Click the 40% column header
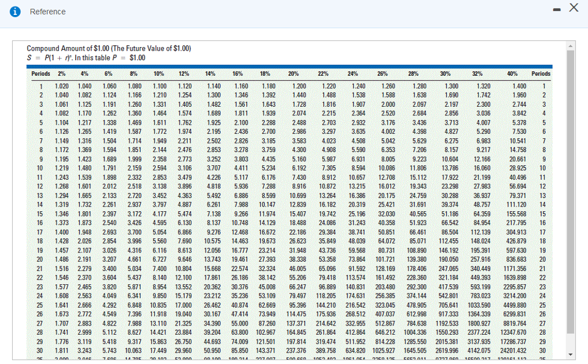This screenshot has height=364, width=588. (x=512, y=73)
